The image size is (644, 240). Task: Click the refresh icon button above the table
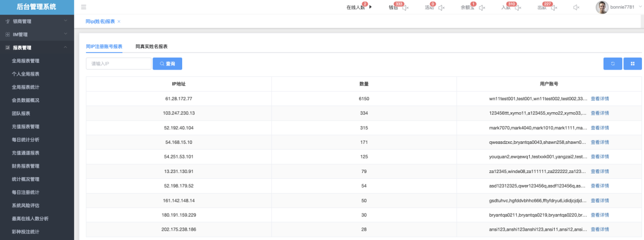613,63
